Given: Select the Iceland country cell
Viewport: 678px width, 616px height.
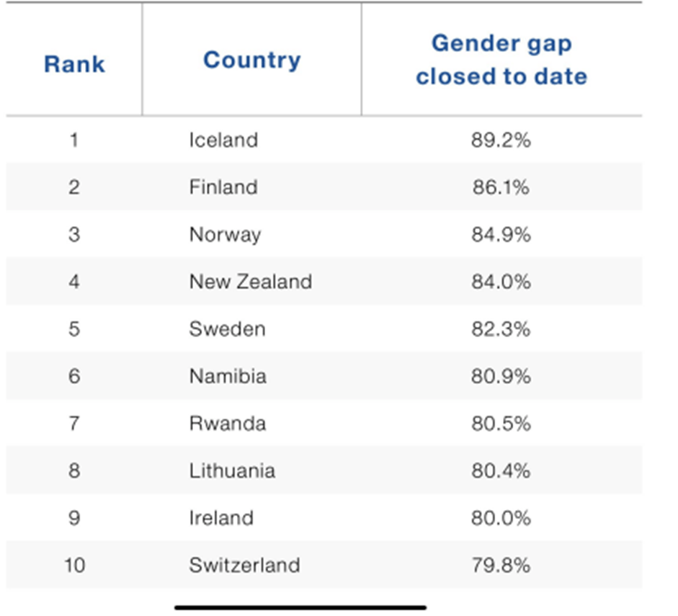Looking at the screenshot, I should pyautogui.click(x=223, y=140).
